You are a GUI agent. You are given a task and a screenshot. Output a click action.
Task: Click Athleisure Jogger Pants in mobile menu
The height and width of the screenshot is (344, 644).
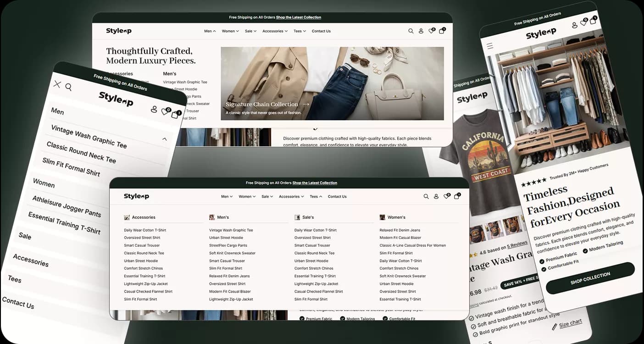pyautogui.click(x=67, y=206)
